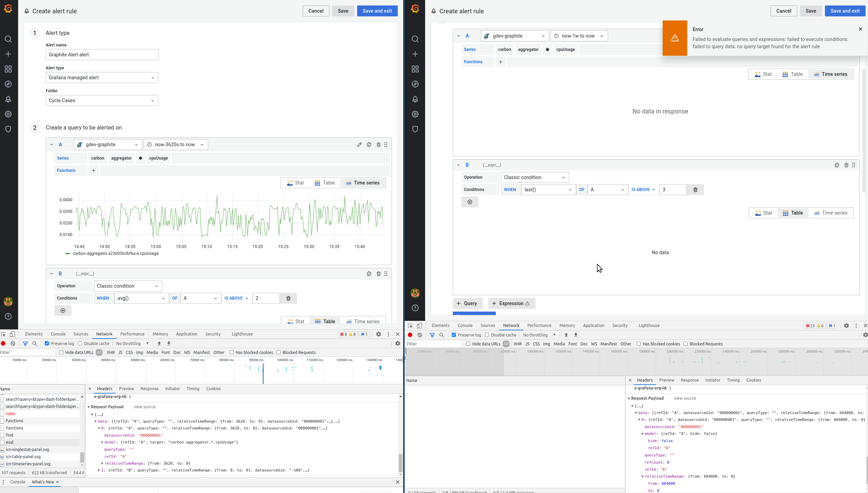Open the now-1w to now time range dropdown
This screenshot has width=868, height=493.
click(x=579, y=36)
